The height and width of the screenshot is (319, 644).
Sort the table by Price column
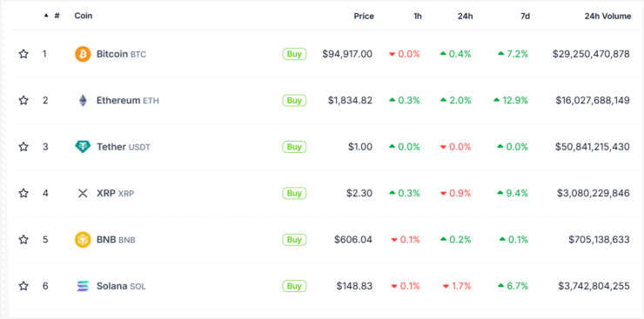(364, 16)
